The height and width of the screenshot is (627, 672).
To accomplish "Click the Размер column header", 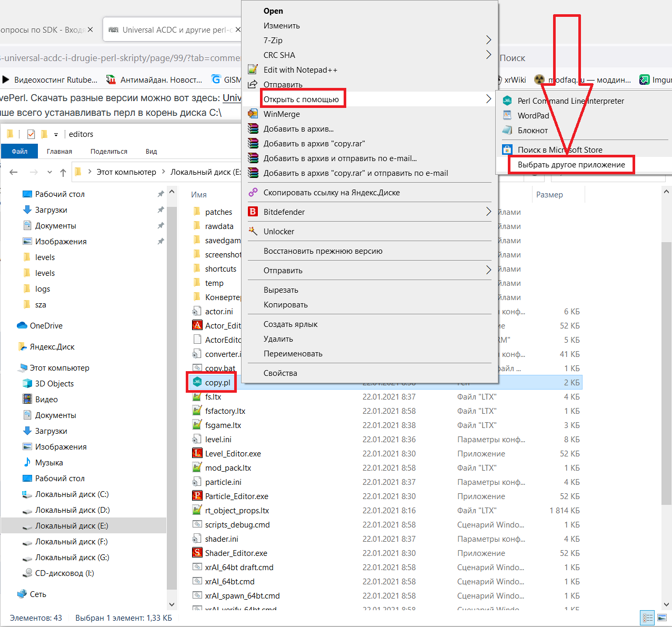I will click(x=549, y=194).
